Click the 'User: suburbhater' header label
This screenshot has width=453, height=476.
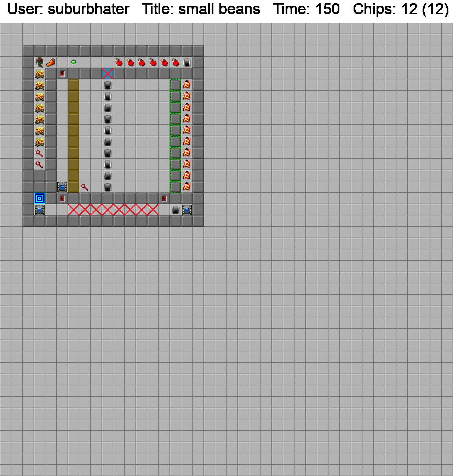point(68,9)
